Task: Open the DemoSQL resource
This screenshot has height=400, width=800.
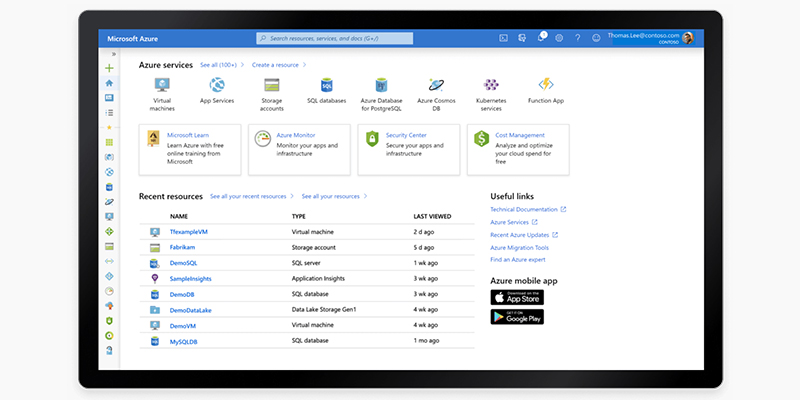Action: point(183,263)
